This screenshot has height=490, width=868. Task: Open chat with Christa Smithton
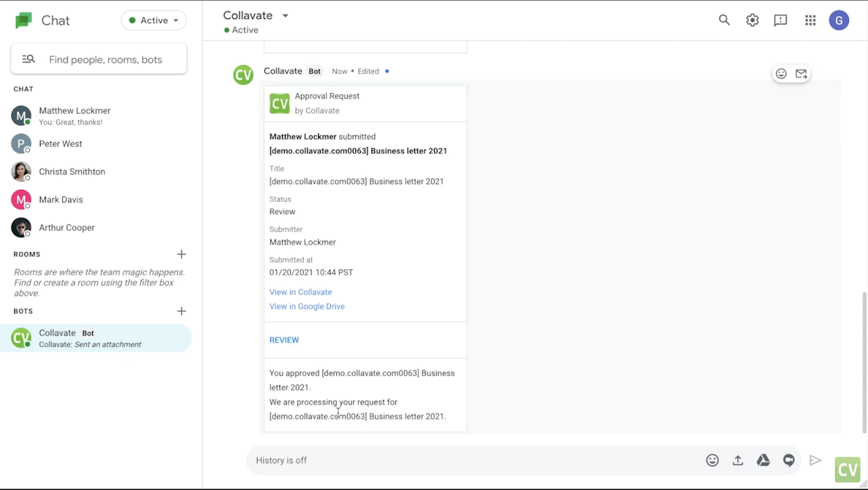pyautogui.click(x=96, y=171)
